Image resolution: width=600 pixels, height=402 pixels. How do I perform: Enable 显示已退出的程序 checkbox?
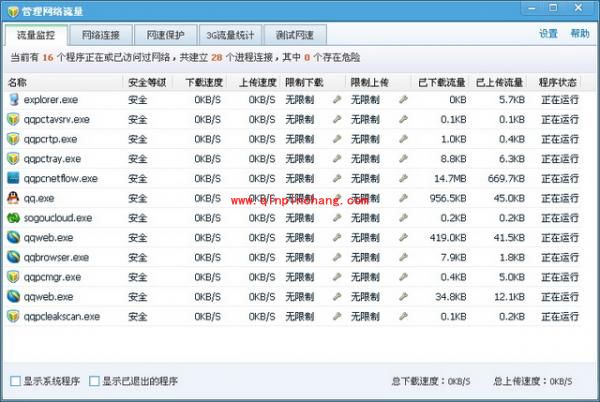pos(94,381)
